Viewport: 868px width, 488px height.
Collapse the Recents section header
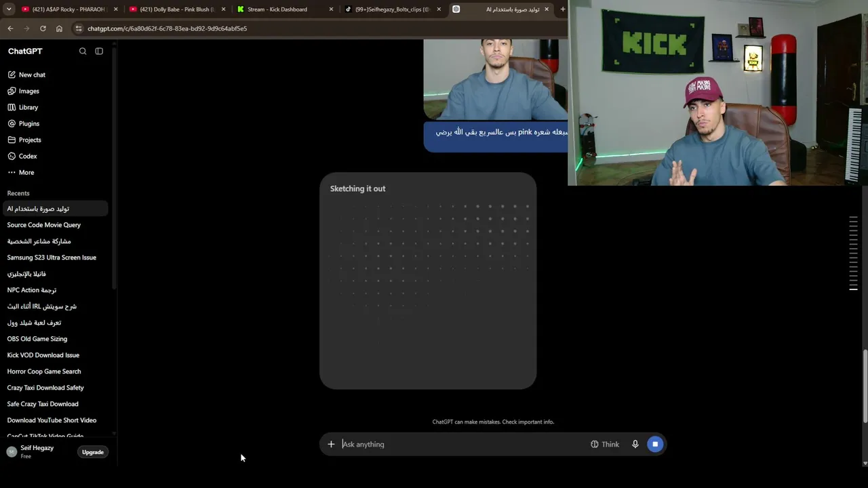(x=18, y=193)
